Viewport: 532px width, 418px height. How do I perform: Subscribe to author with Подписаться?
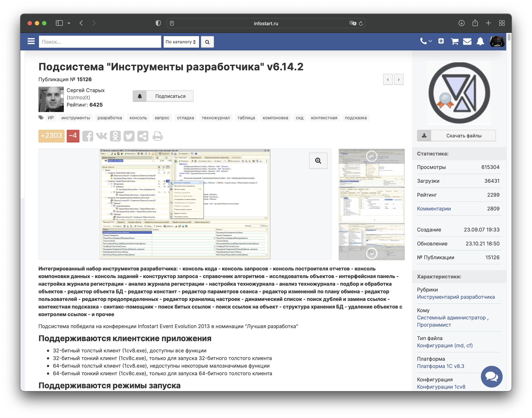point(163,96)
